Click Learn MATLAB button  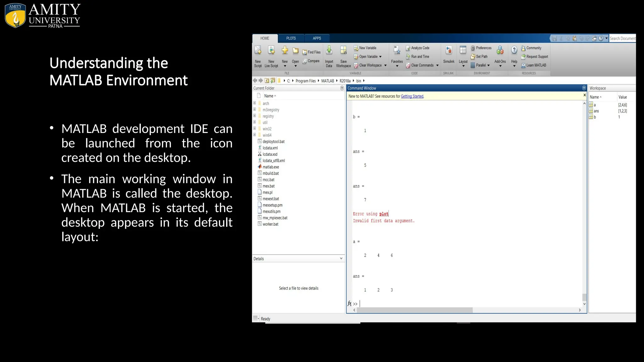coord(534,65)
